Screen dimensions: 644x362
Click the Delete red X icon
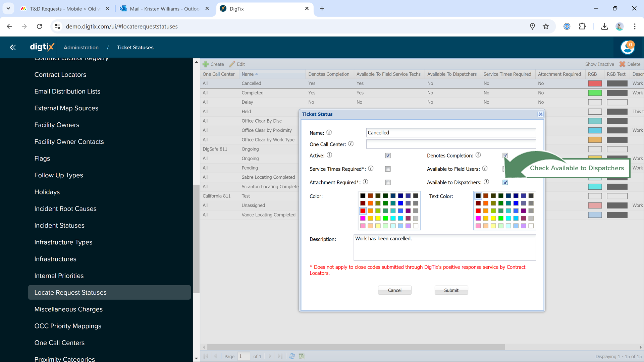point(622,64)
